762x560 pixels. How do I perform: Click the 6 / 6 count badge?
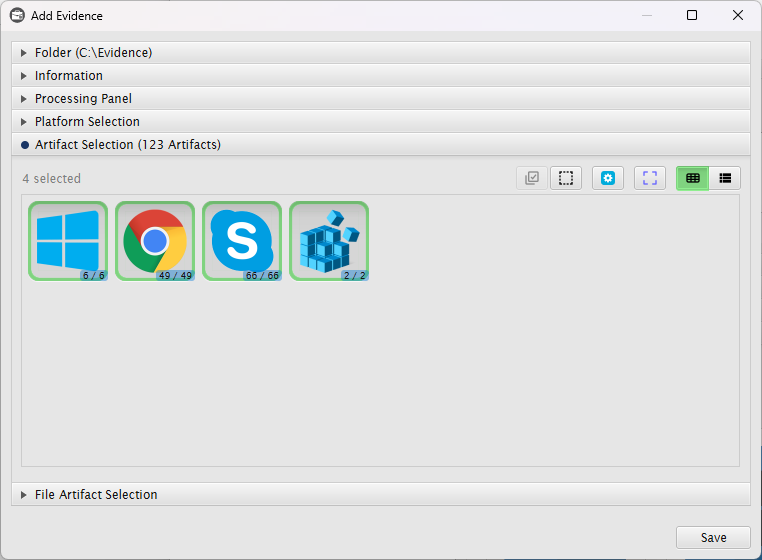94,276
